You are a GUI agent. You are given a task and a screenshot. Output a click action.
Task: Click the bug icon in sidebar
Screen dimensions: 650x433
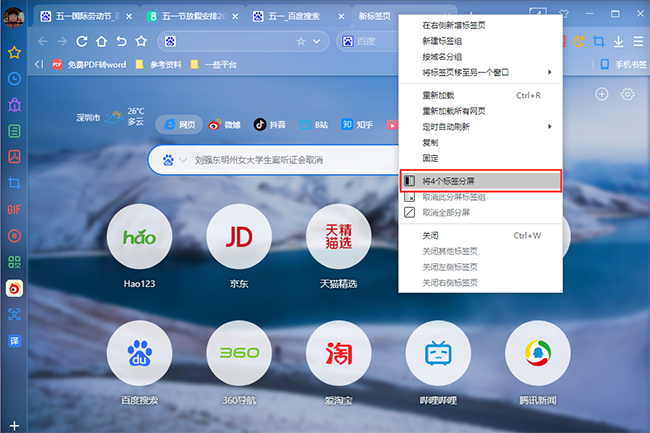point(14,105)
